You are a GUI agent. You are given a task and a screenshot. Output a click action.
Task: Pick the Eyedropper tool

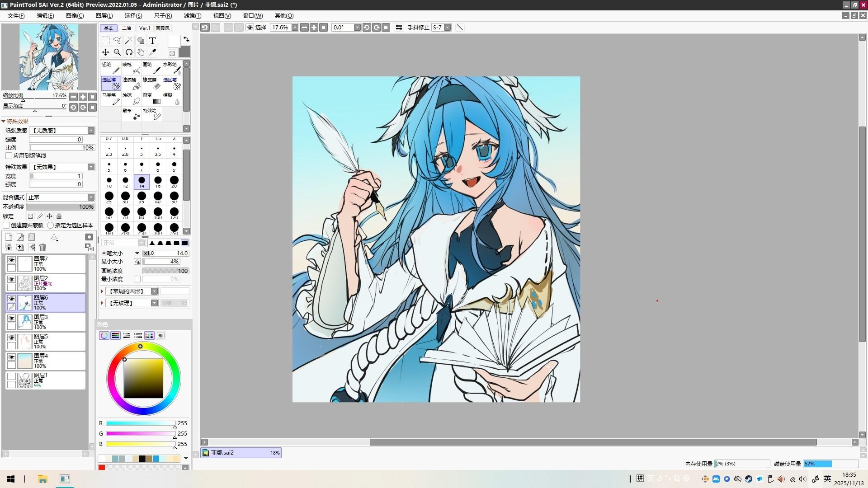pos(152,52)
